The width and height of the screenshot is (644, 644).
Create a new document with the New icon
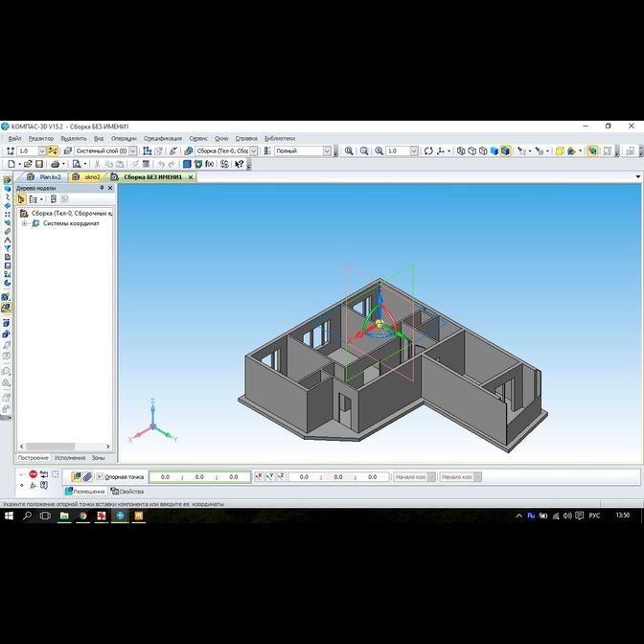pos(11,164)
